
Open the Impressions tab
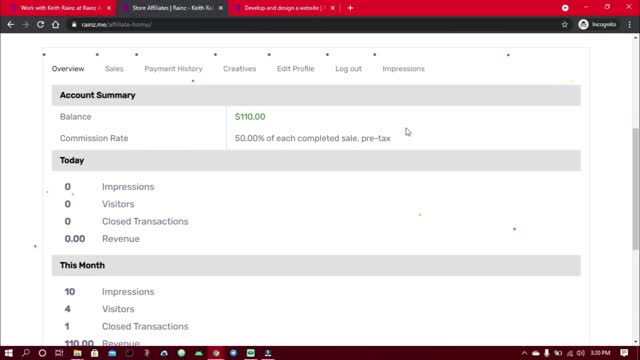coord(403,69)
